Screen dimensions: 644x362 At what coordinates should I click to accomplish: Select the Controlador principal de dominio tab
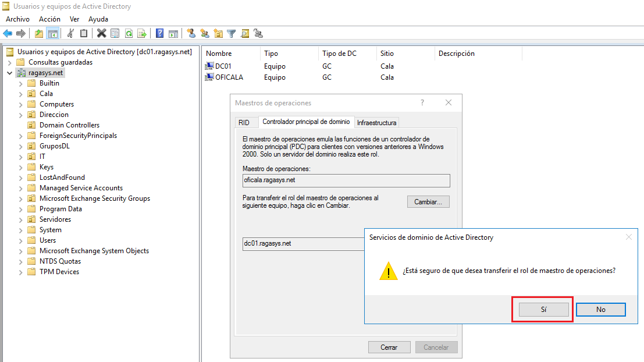coord(306,122)
